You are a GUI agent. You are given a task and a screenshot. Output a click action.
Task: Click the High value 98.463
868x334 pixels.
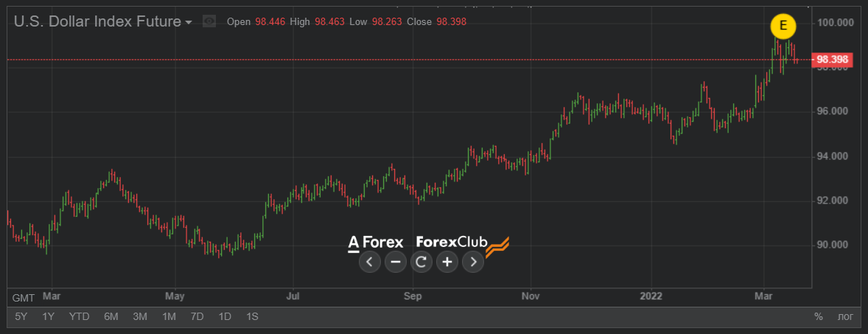click(329, 22)
